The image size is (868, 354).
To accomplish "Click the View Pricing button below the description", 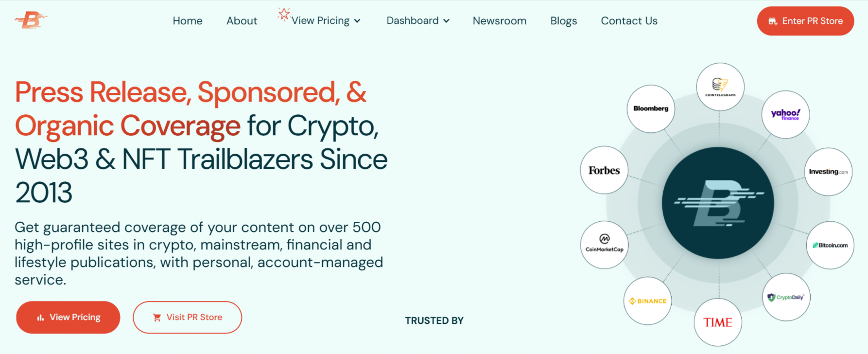I will click(68, 317).
